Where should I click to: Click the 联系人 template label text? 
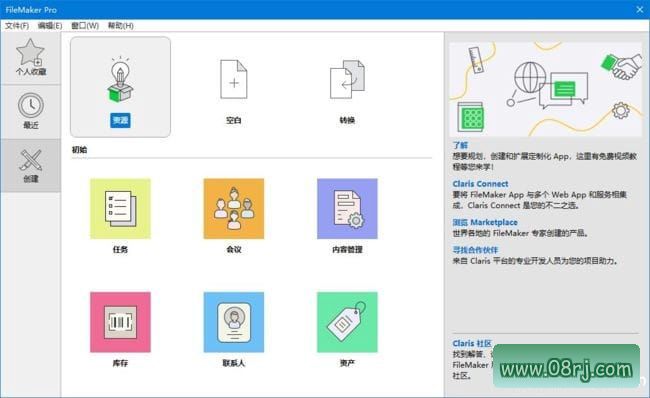(234, 363)
